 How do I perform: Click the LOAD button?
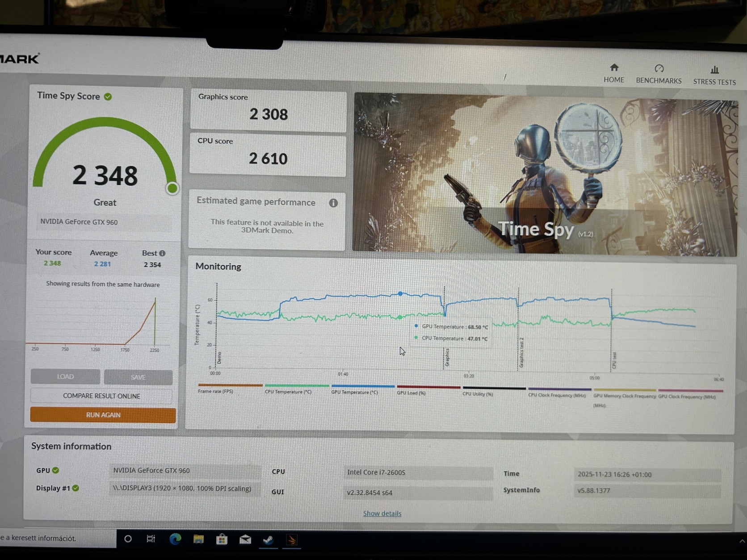[65, 376]
